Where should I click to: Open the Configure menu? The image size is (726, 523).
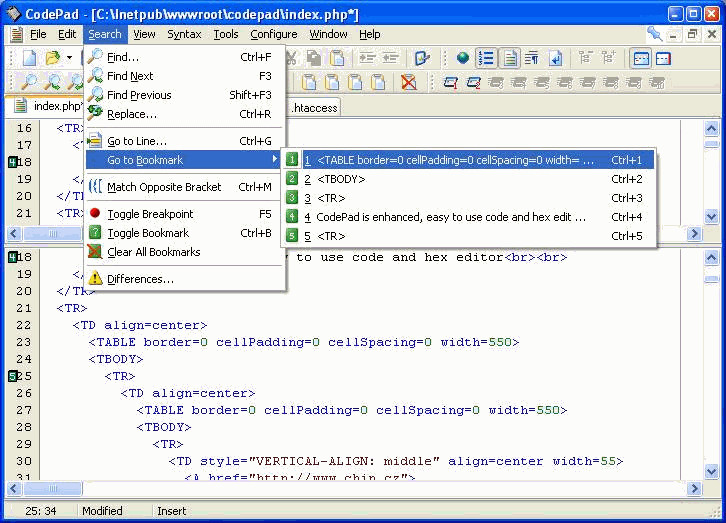[x=274, y=34]
